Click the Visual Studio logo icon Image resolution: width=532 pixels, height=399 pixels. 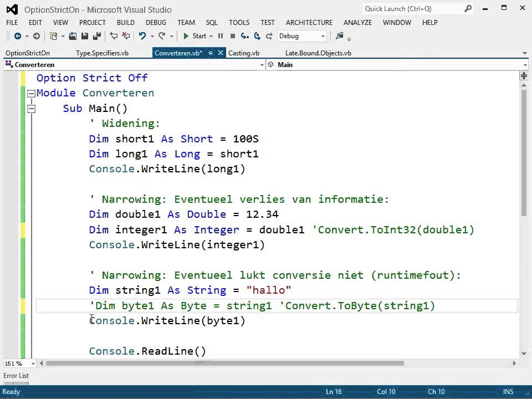[12, 9]
